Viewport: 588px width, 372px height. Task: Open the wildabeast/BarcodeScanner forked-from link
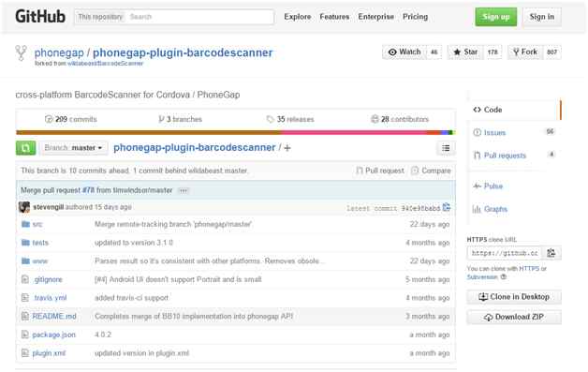[105, 64]
